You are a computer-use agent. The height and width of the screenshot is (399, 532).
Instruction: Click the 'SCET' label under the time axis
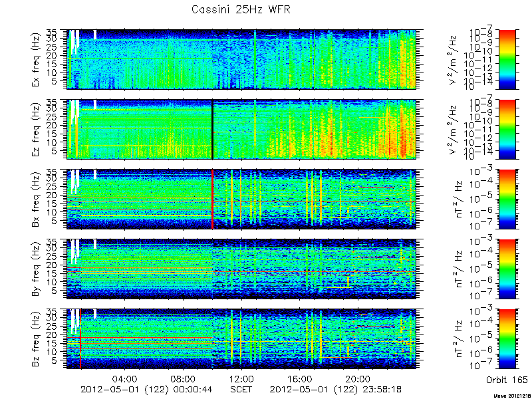241,389
